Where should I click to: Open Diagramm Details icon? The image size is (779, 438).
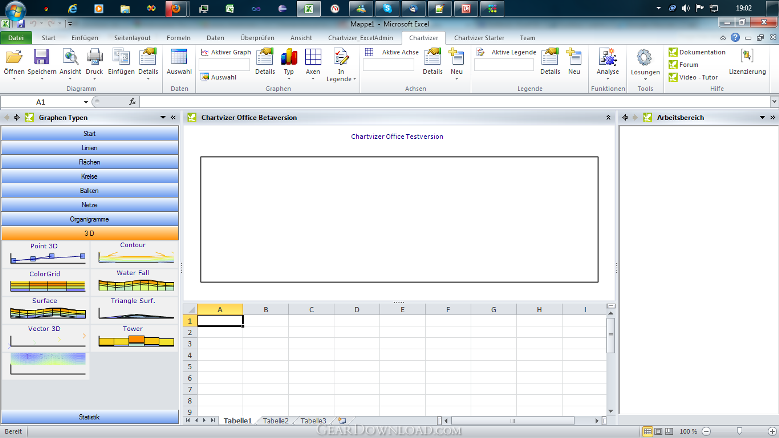[x=148, y=62]
